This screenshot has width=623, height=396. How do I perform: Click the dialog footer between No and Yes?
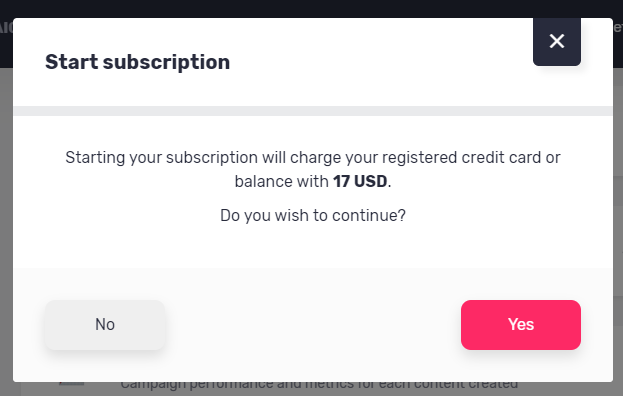313,325
